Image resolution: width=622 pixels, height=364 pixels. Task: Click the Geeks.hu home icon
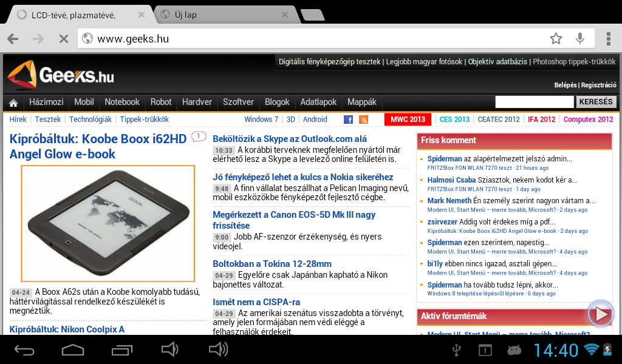(13, 103)
